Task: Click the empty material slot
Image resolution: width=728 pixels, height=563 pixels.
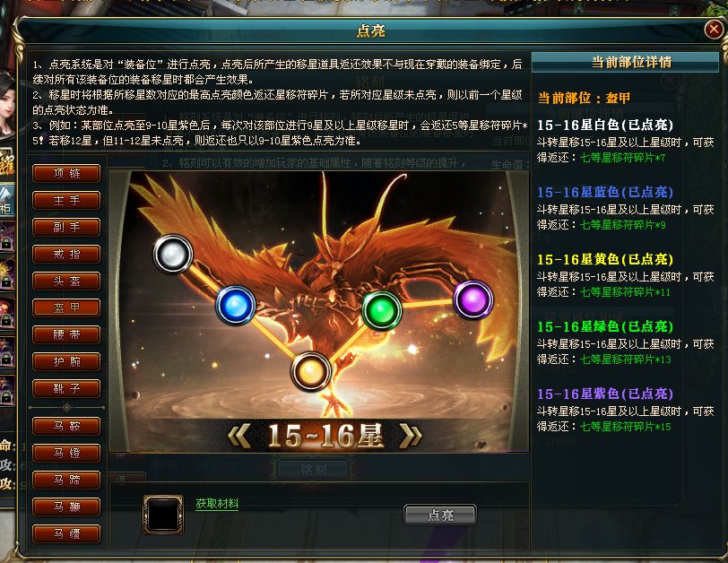Action: (x=163, y=515)
